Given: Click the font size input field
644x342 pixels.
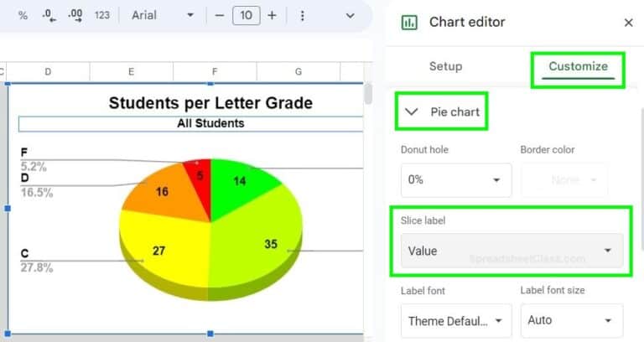Looking at the screenshot, I should coord(246,16).
